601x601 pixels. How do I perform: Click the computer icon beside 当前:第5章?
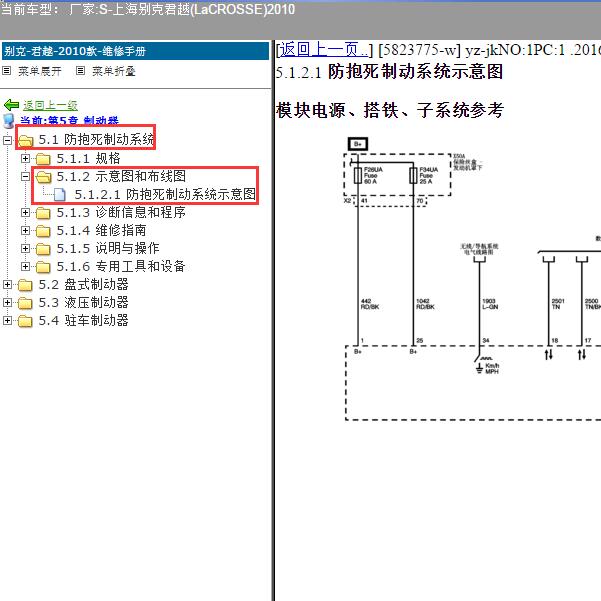(x=9, y=121)
